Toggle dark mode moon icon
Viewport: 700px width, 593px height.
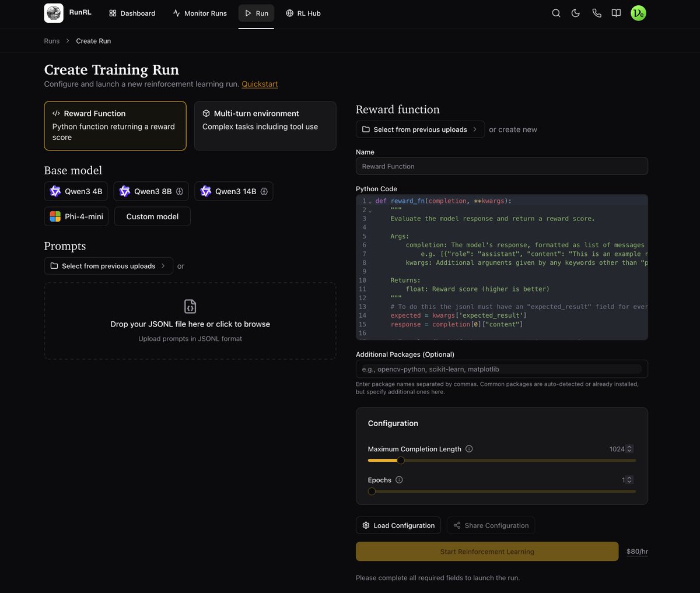click(576, 13)
